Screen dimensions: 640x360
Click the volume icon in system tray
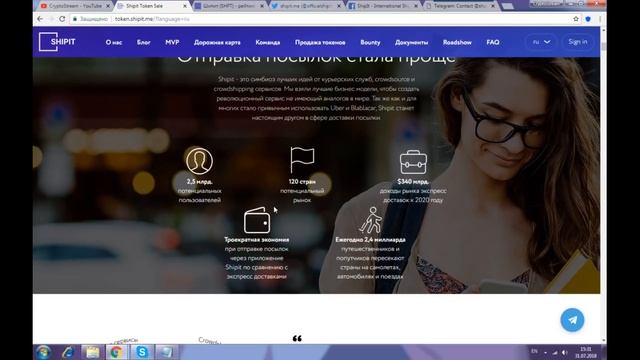pyautogui.click(x=564, y=352)
